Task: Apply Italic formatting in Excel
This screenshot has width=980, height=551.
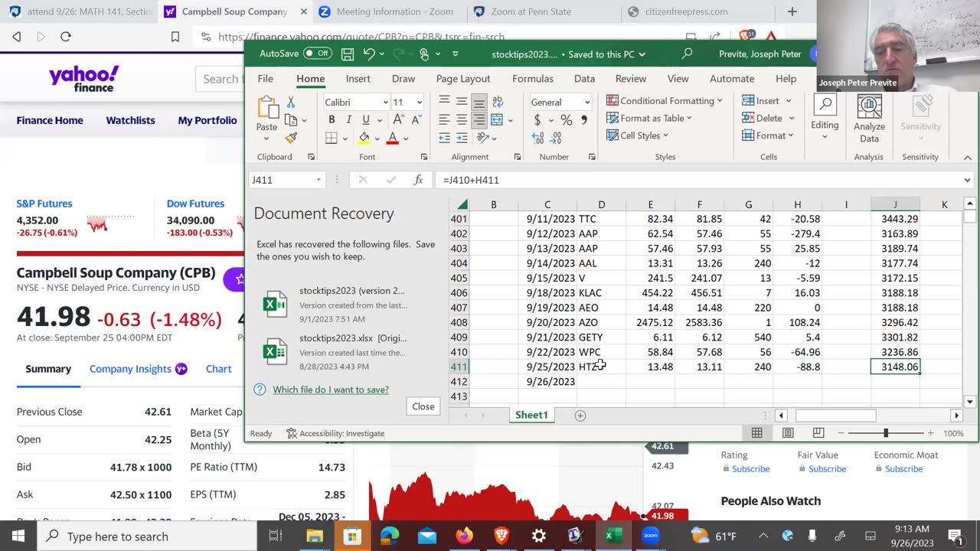Action: [348, 120]
